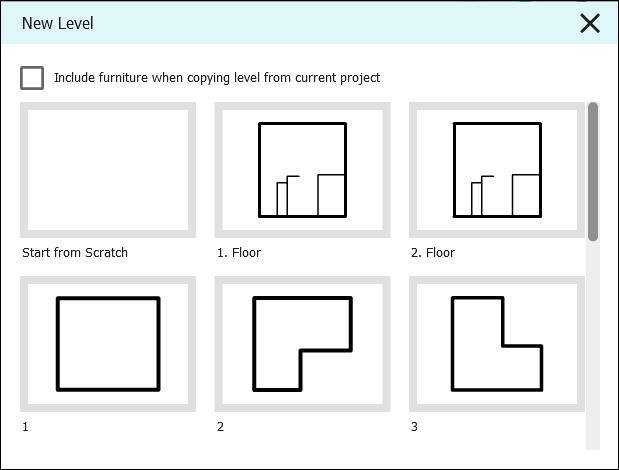Click the vertical scrollbar thumb
The width and height of the screenshot is (619, 470).
(593, 171)
